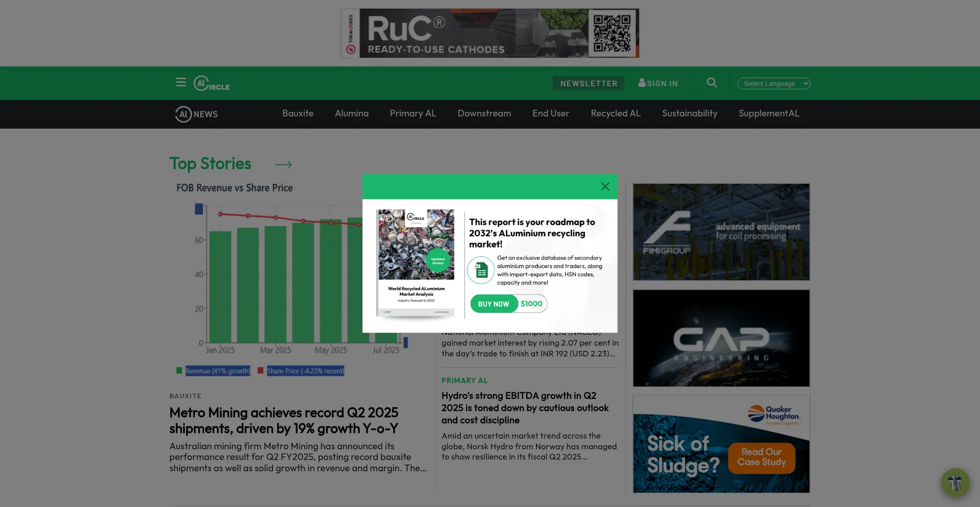Click the FIMI Group coil processing ad
The image size is (980, 507).
click(721, 232)
